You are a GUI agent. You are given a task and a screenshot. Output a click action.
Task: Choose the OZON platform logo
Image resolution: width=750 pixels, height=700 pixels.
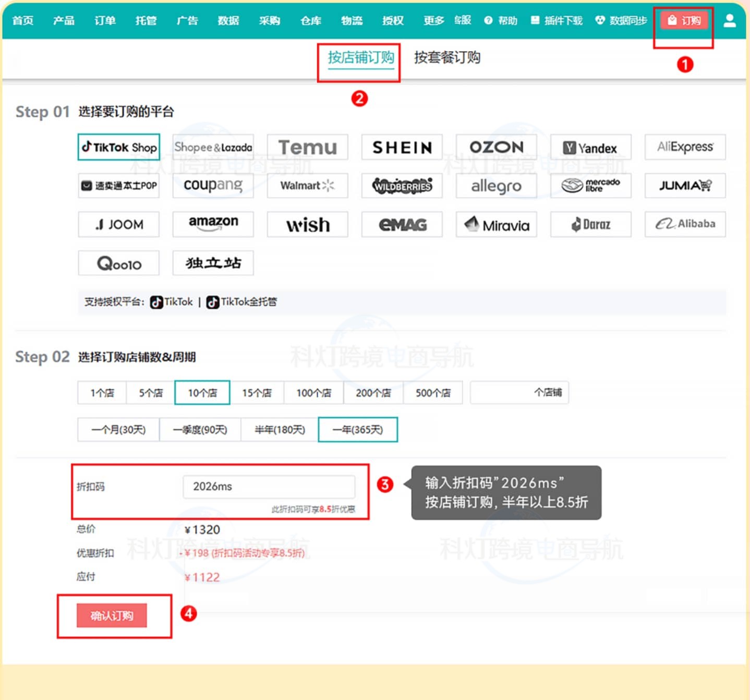click(496, 147)
